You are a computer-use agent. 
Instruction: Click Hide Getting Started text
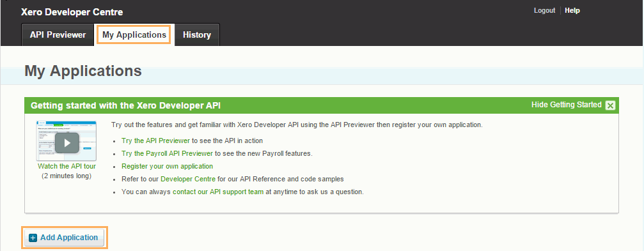click(x=567, y=105)
